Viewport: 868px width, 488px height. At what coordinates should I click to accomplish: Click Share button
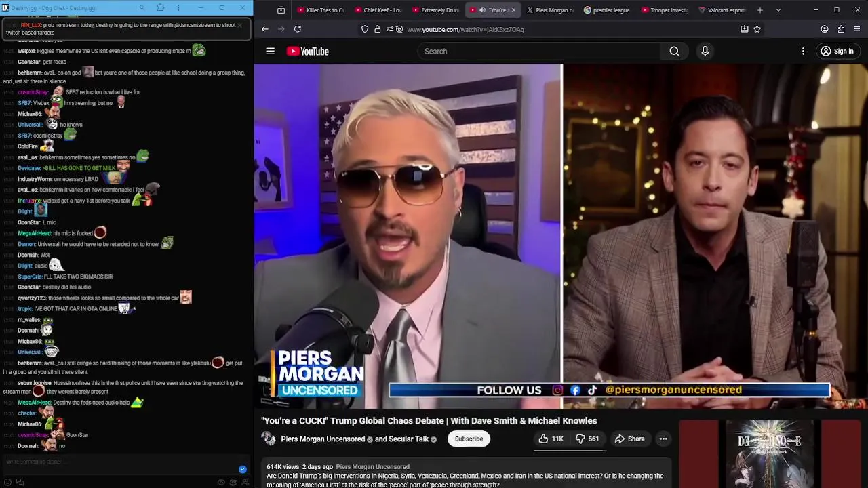[629, 439]
